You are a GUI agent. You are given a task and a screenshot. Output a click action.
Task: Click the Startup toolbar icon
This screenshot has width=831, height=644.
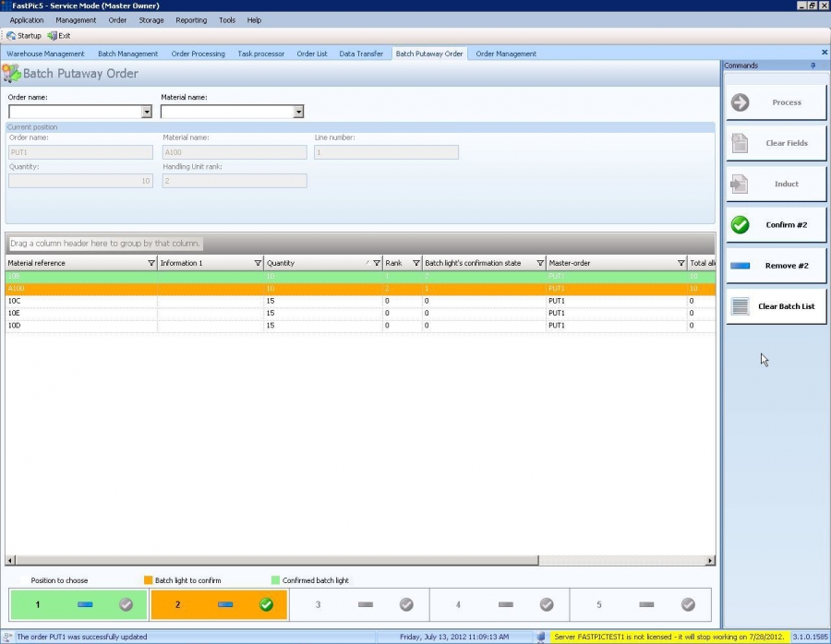(11, 36)
